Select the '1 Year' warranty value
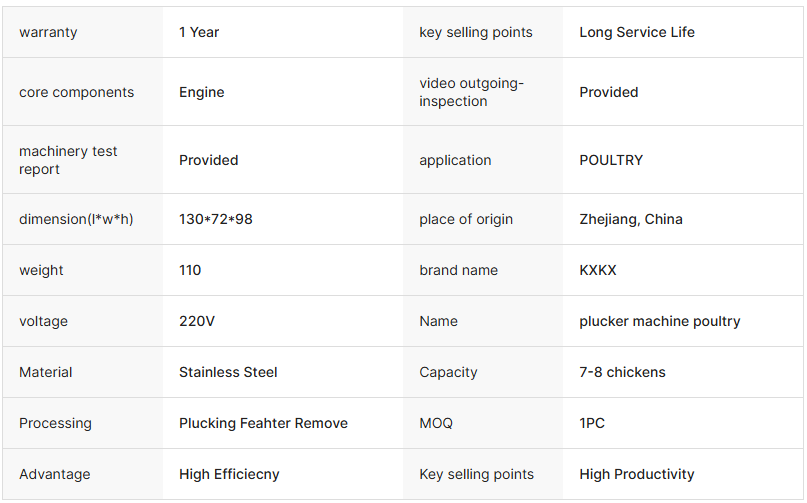Screen dimensions: 807x503 (199, 32)
